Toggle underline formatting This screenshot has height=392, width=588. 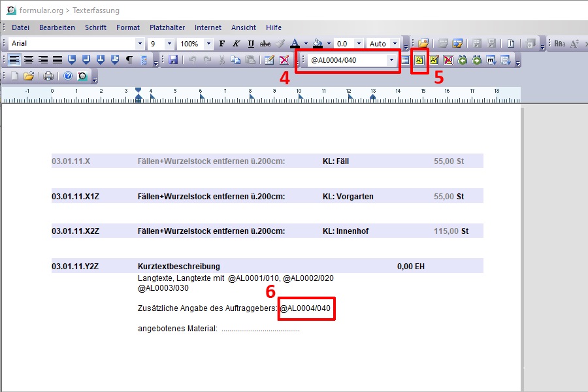pyautogui.click(x=251, y=44)
